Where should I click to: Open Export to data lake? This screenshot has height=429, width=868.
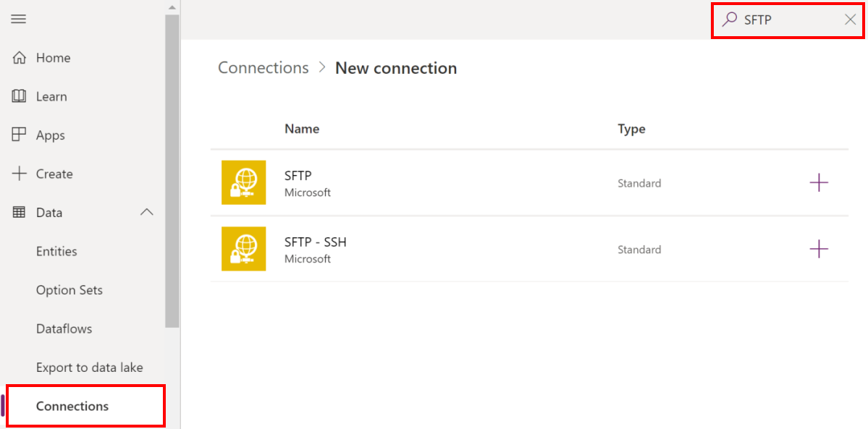[x=90, y=368]
